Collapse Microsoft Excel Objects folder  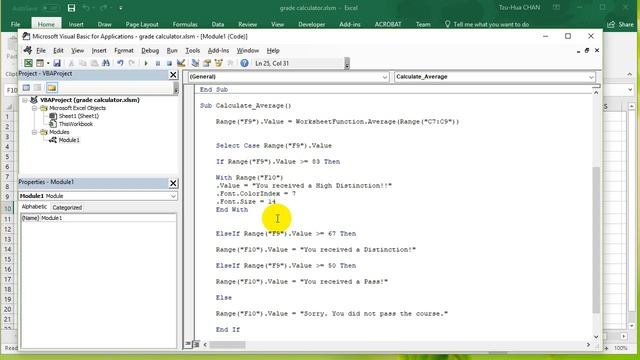point(34,108)
